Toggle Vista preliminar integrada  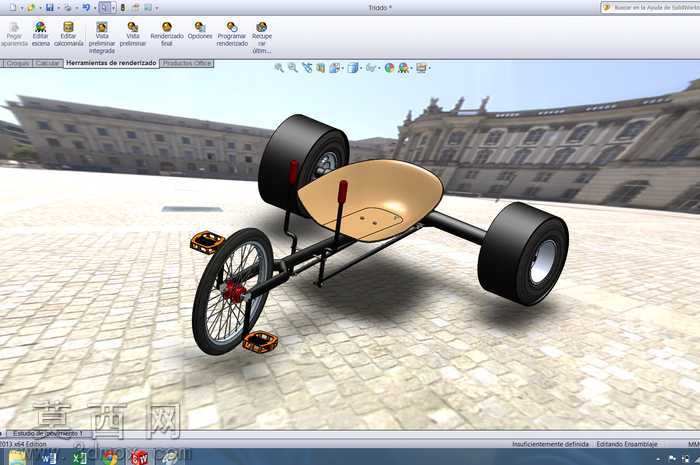coord(102,38)
